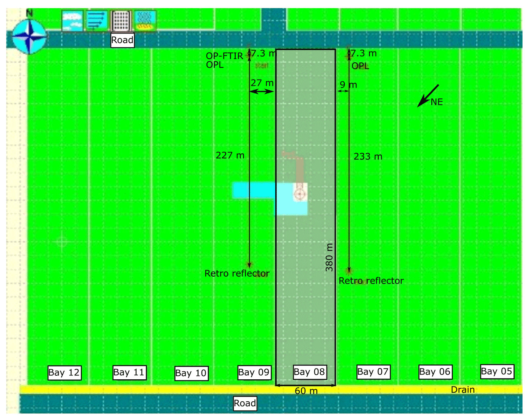Screen dimensions: 529x420
Task: Click the bottom Road label
Action: [245, 403]
